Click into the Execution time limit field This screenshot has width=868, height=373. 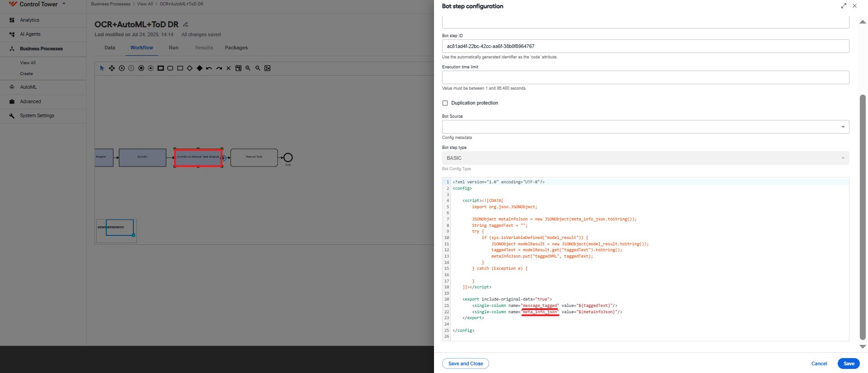646,77
